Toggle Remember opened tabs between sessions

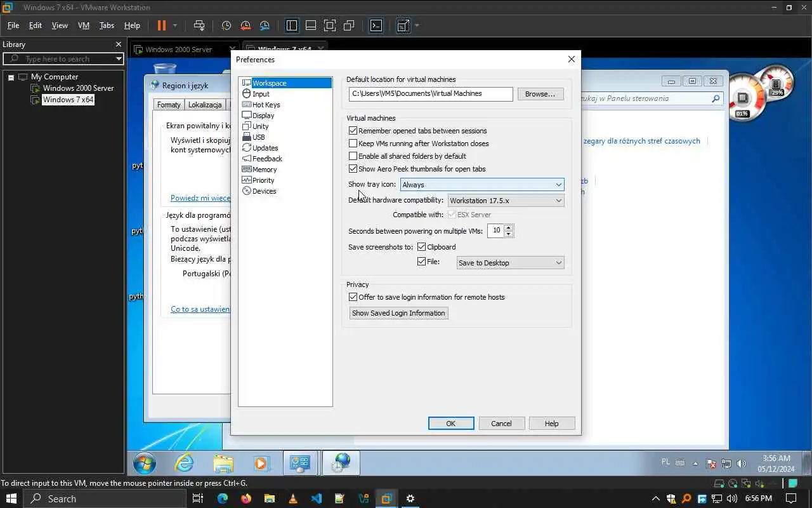click(x=353, y=131)
